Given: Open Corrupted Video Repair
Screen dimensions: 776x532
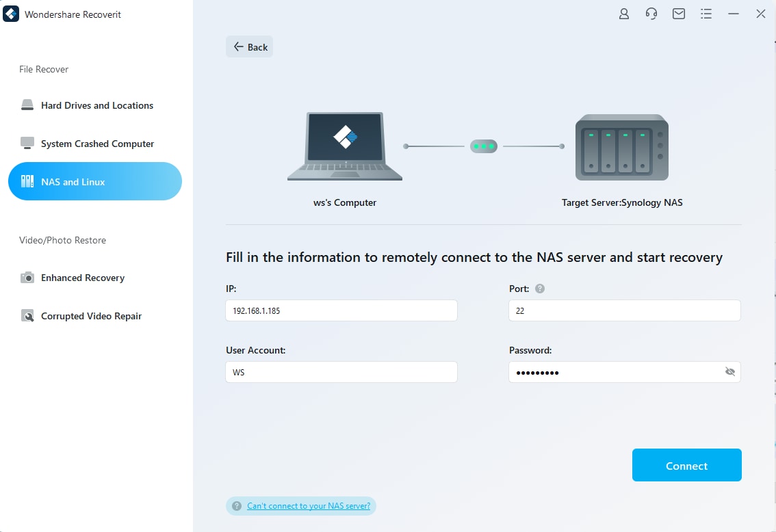Looking at the screenshot, I should [95, 316].
